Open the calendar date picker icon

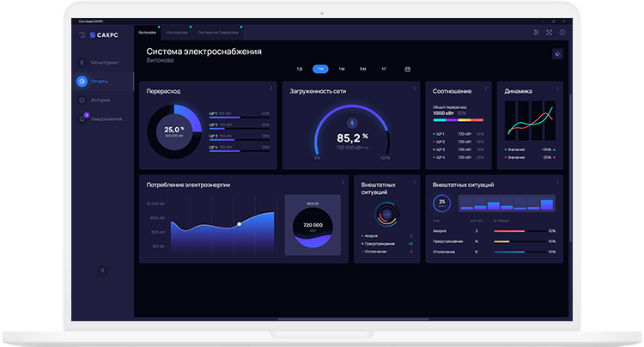407,69
